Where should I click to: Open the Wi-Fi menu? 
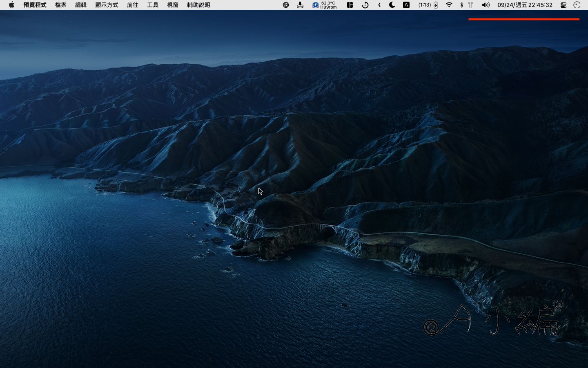click(x=449, y=5)
